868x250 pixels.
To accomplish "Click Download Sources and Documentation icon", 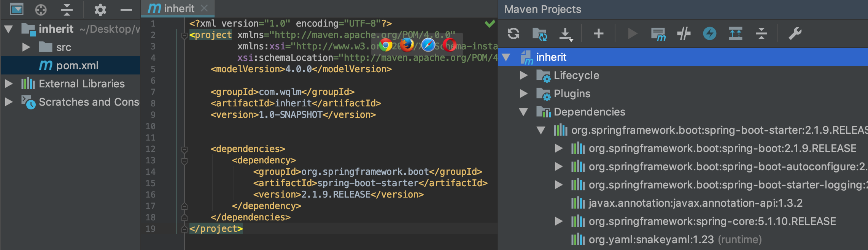I will pos(566,34).
